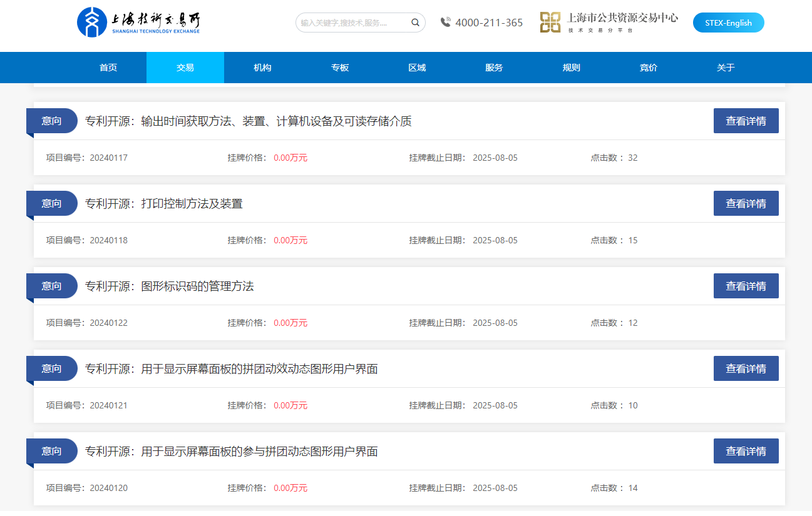Screen dimensions: 812x516
Task: Click 意向 tag on project 20240121
Action: (x=52, y=368)
